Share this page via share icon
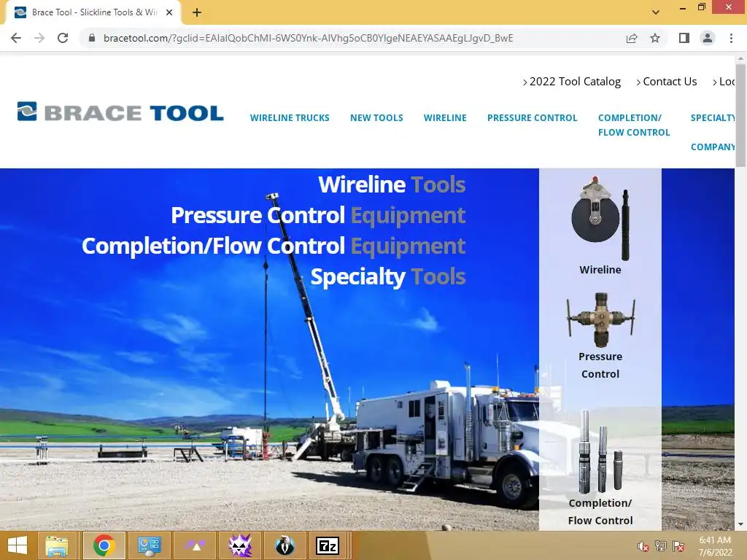The image size is (747, 560). (632, 38)
